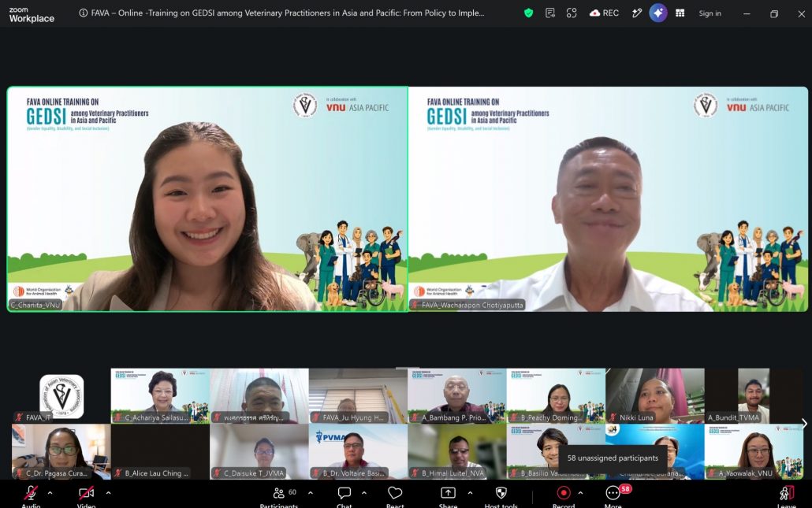The image size is (812, 508).
Task: Open the More menu with 58 badge
Action: 613,495
